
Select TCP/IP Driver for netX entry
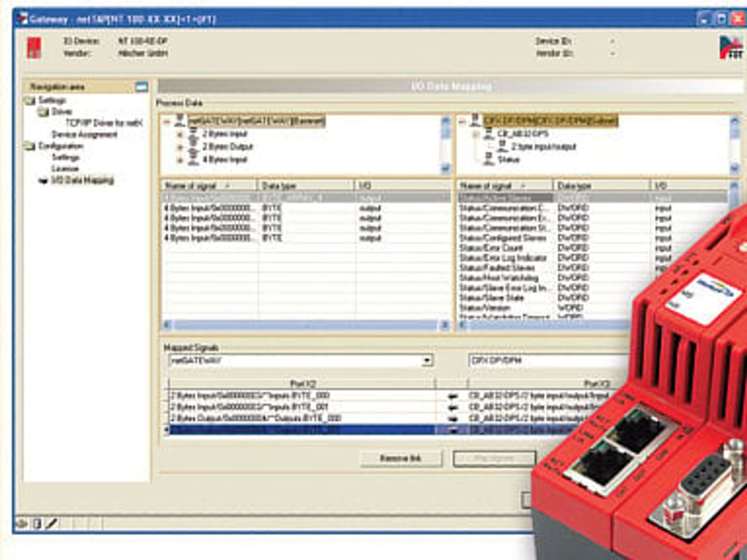coord(104,123)
